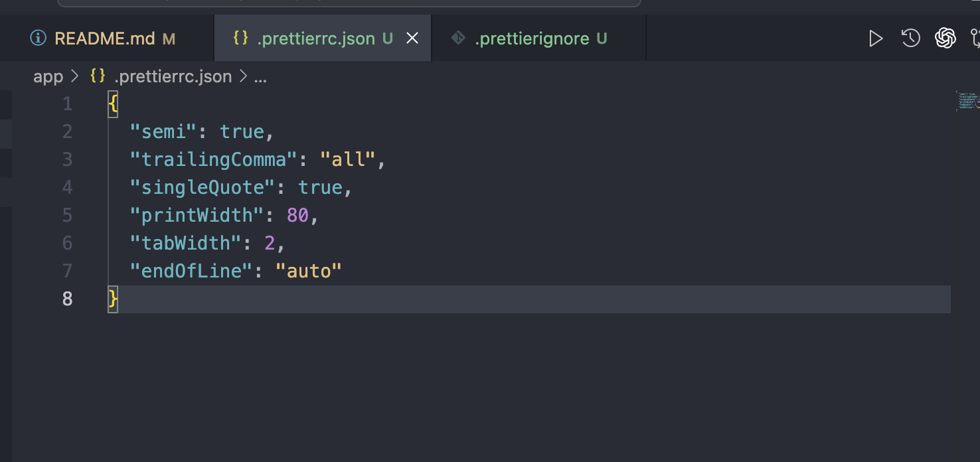980x462 pixels.
Task: Close the .prettierrc.json tab
Action: [412, 38]
